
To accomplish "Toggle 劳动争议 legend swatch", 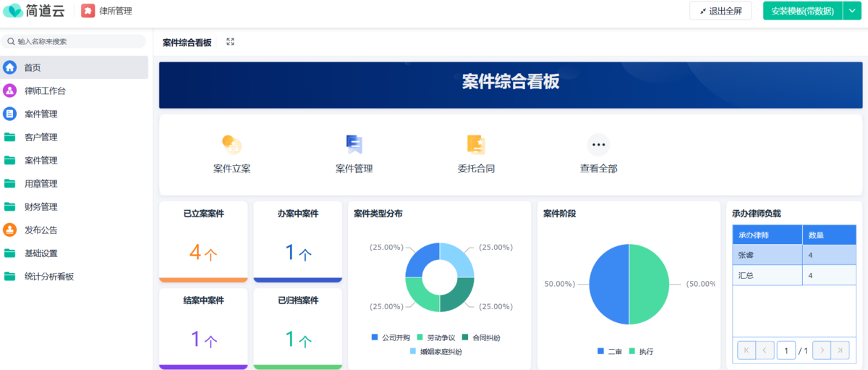I will [420, 337].
